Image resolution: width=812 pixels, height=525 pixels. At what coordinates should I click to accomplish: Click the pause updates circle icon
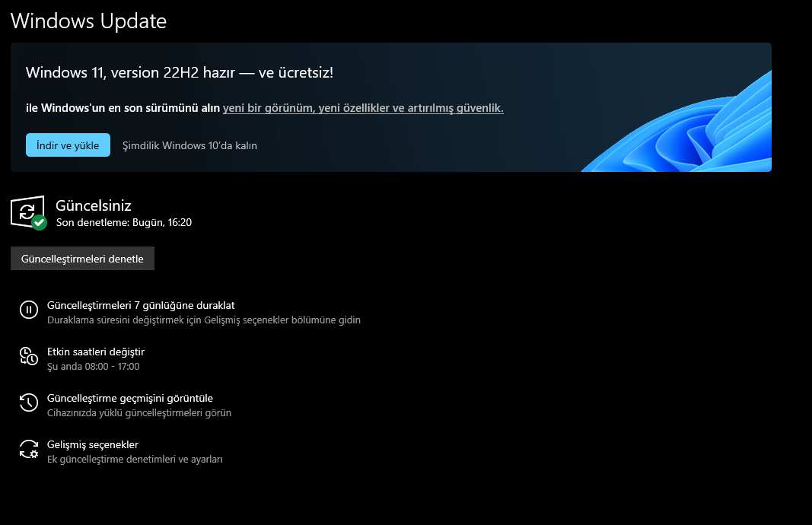(x=29, y=310)
